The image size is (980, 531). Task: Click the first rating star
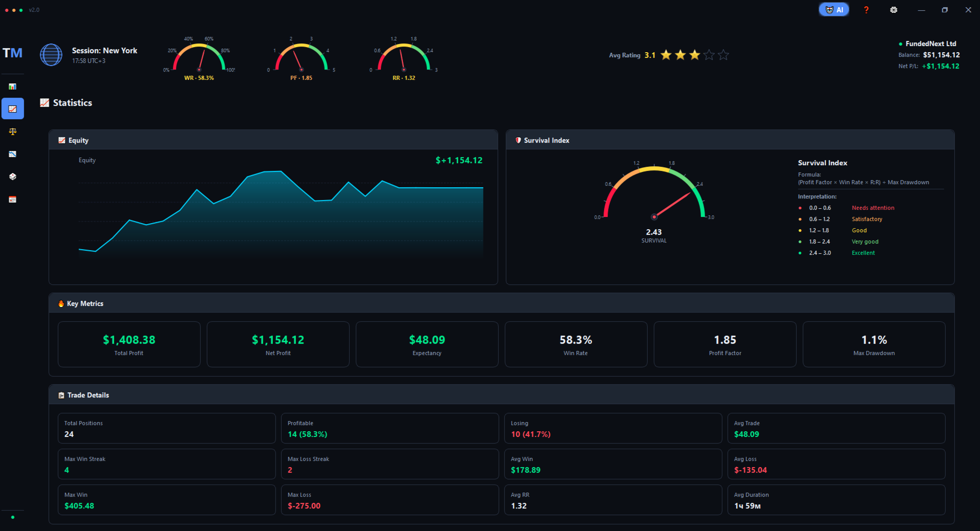[666, 55]
